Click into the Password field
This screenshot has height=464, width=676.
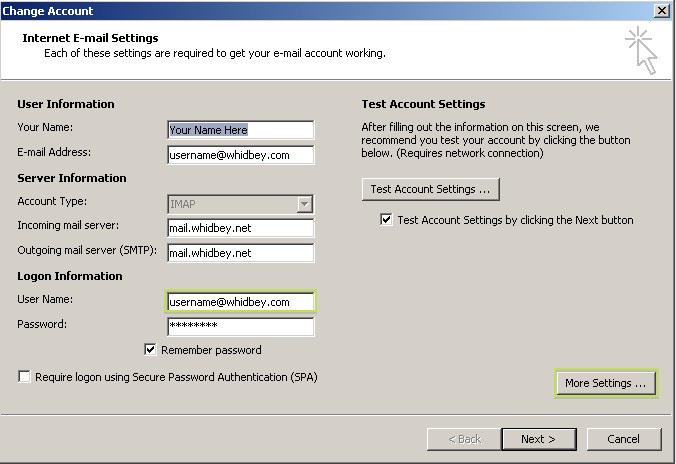coord(241,326)
